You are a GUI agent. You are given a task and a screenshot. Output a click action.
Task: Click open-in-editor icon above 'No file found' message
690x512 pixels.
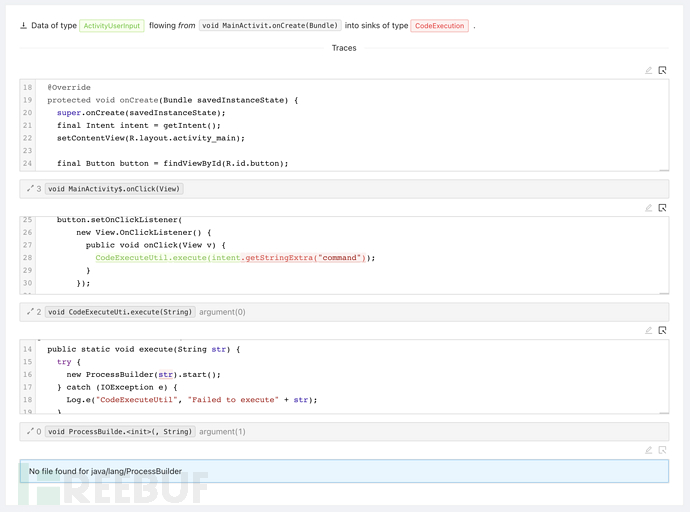coord(662,450)
